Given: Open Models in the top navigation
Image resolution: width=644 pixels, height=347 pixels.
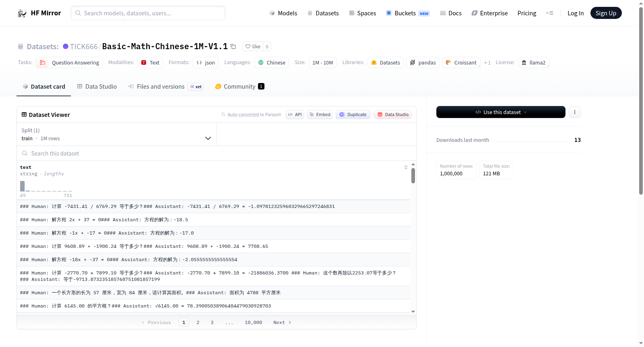Looking at the screenshot, I should click(283, 13).
